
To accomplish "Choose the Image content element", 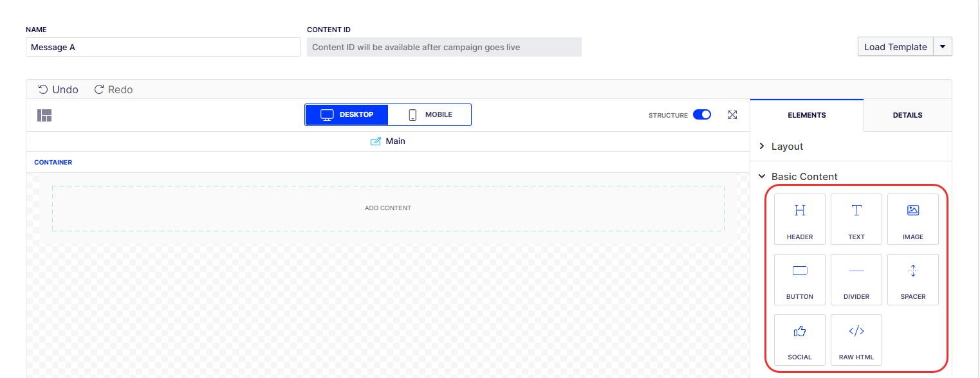I will 913,219.
